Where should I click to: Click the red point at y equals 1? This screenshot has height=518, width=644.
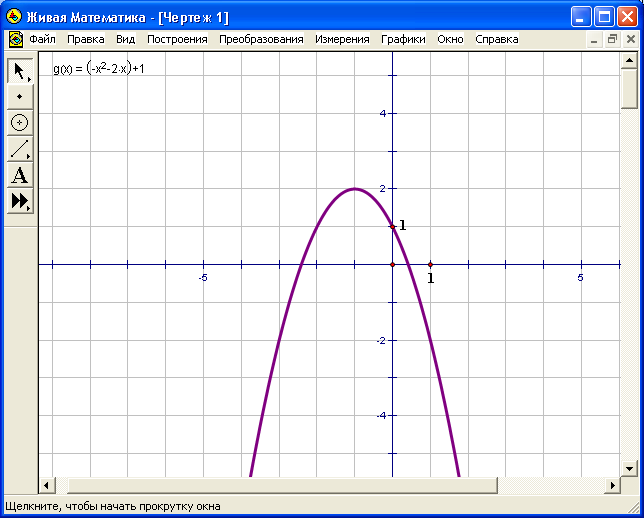pos(393,227)
